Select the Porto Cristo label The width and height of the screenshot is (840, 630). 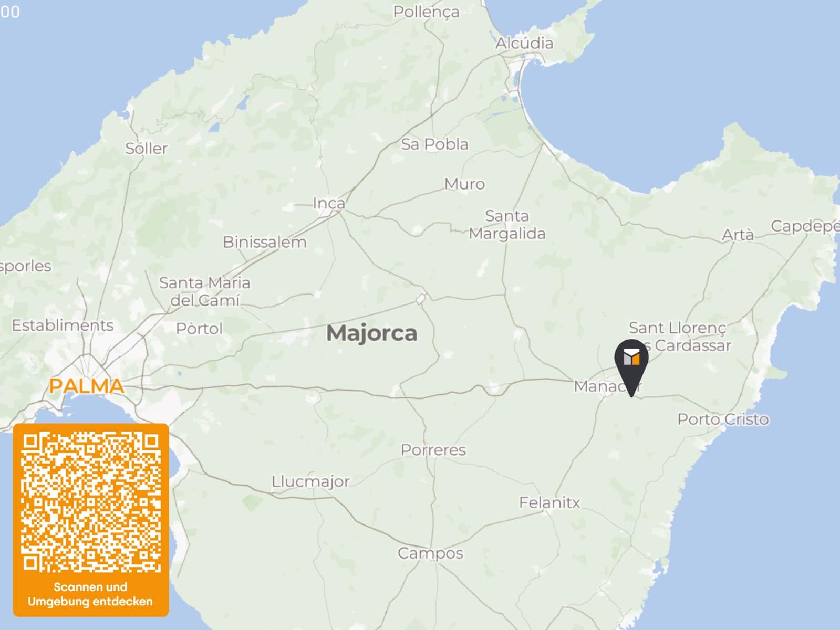click(723, 419)
